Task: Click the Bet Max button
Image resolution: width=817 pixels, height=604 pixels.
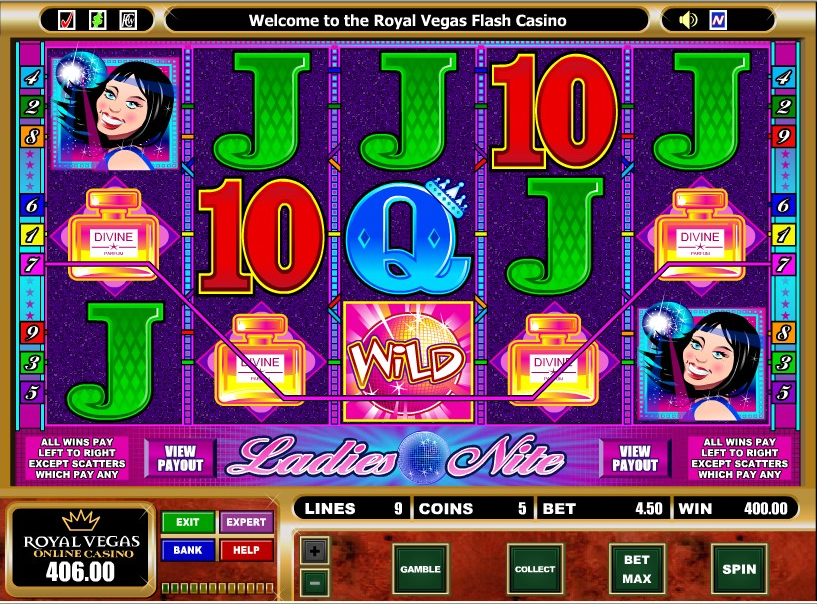Action: click(x=637, y=569)
